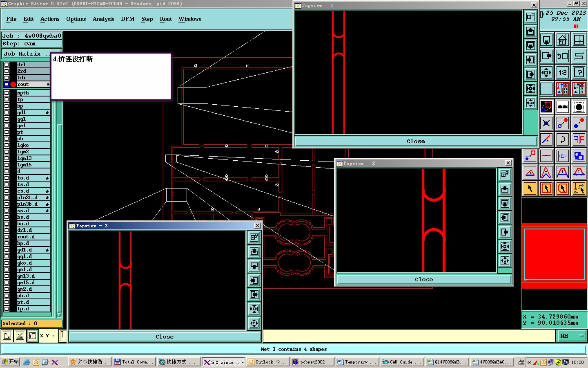Toggle the npth layer checkbox
The height and width of the screenshot is (368, 588).
(x=7, y=93)
